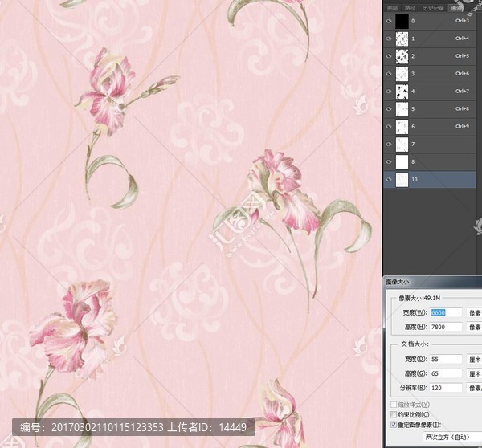Select channel 2 thumbnail
The image size is (482, 448).
click(402, 56)
